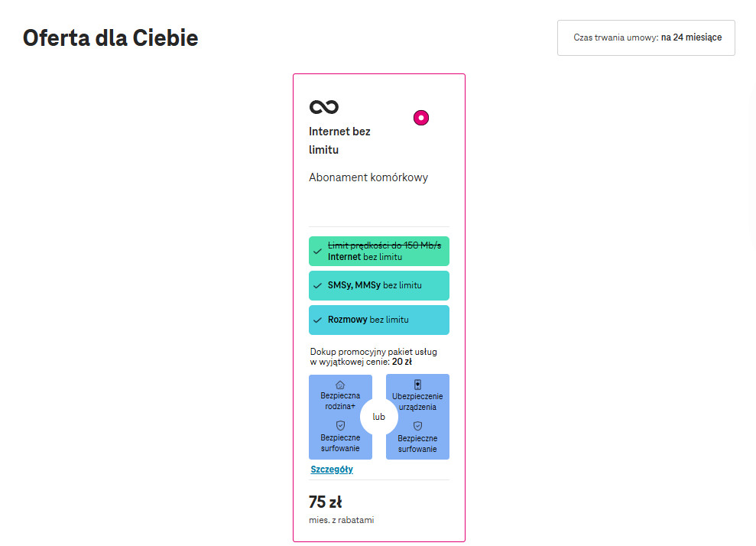Click the checkmark beside Internet bez limitu
This screenshot has width=756, height=546.
click(317, 252)
